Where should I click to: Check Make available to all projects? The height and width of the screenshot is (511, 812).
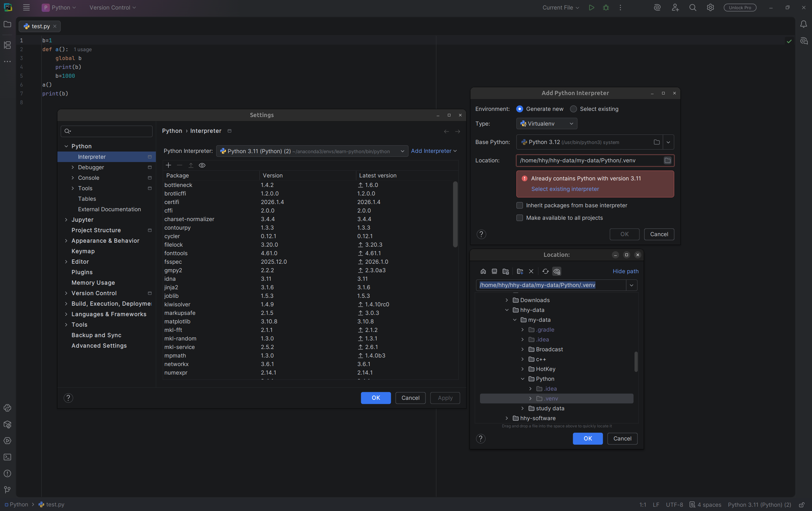point(520,218)
